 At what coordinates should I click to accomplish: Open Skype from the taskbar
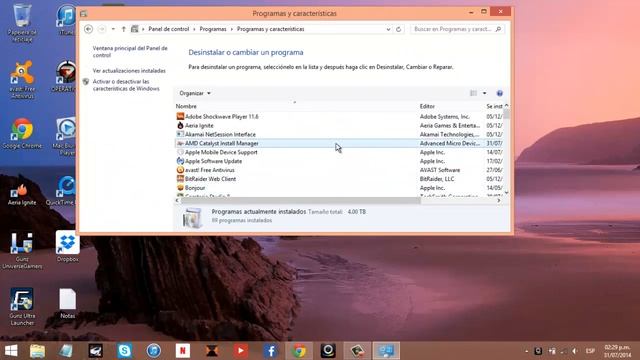[x=124, y=351]
